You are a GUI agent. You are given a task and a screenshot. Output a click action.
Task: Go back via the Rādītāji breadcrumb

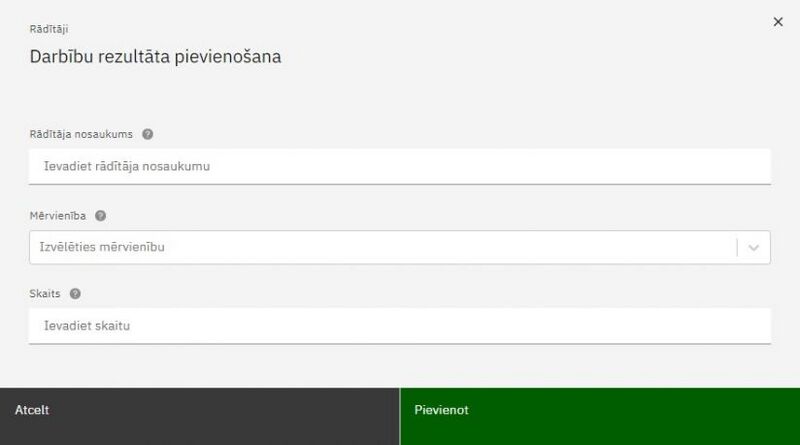pos(49,29)
